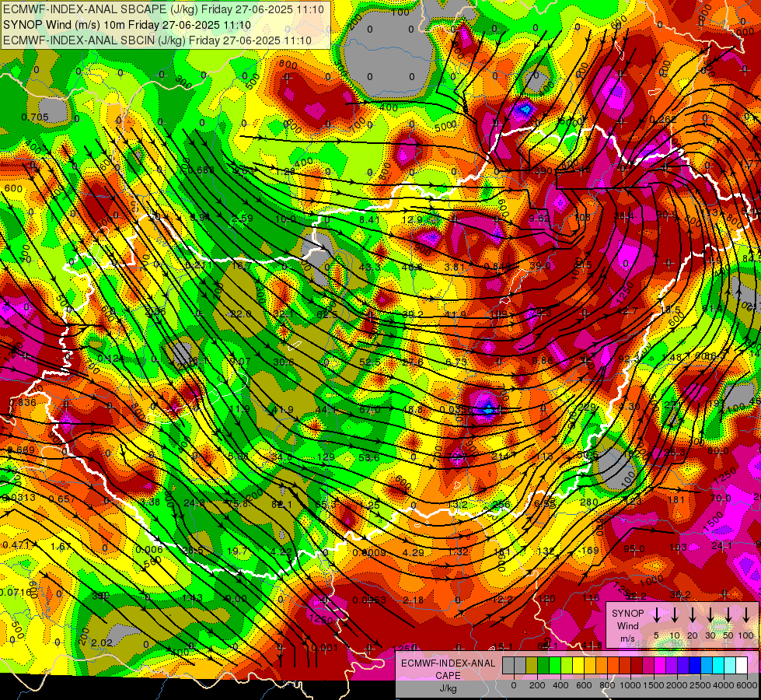Click the '16.7' value on the map
This screenshot has width=761, height=700.
(242, 266)
